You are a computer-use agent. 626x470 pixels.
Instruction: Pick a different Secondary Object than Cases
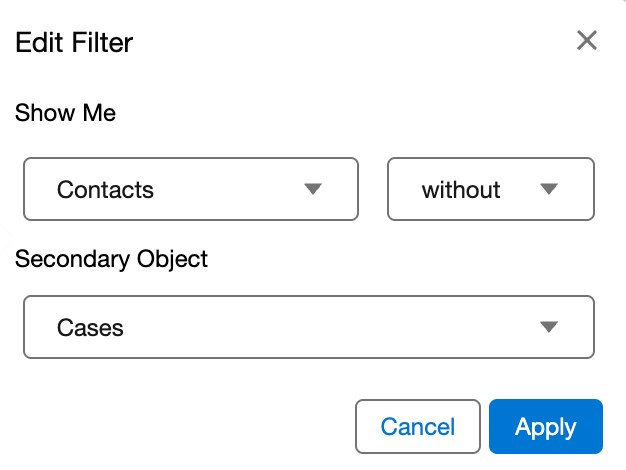[x=309, y=327]
